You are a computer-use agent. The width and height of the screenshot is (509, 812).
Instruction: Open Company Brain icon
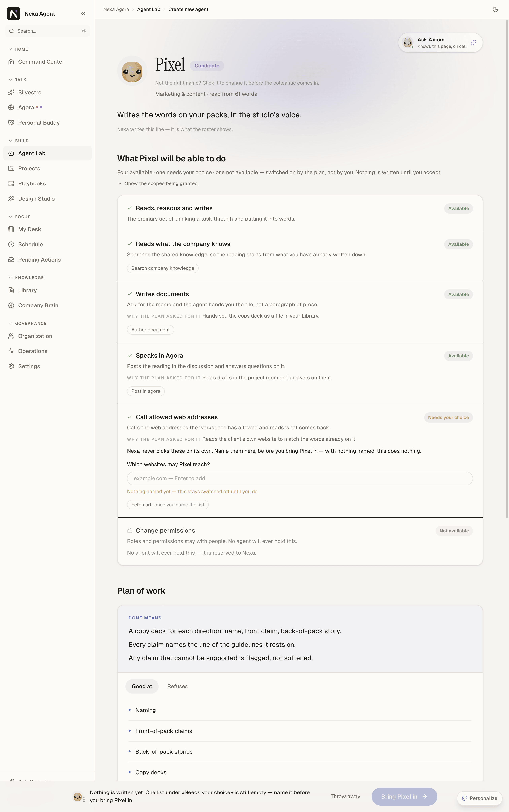[x=11, y=306]
